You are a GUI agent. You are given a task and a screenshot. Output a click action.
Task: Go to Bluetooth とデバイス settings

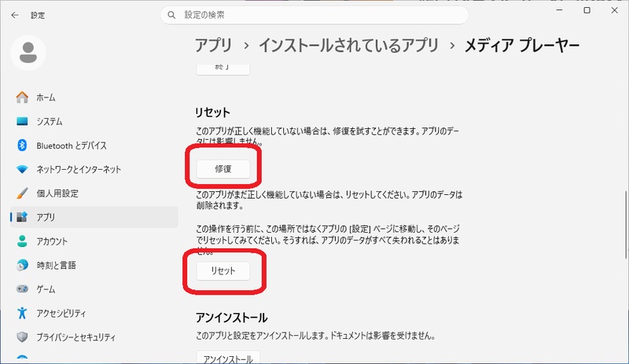click(94, 145)
